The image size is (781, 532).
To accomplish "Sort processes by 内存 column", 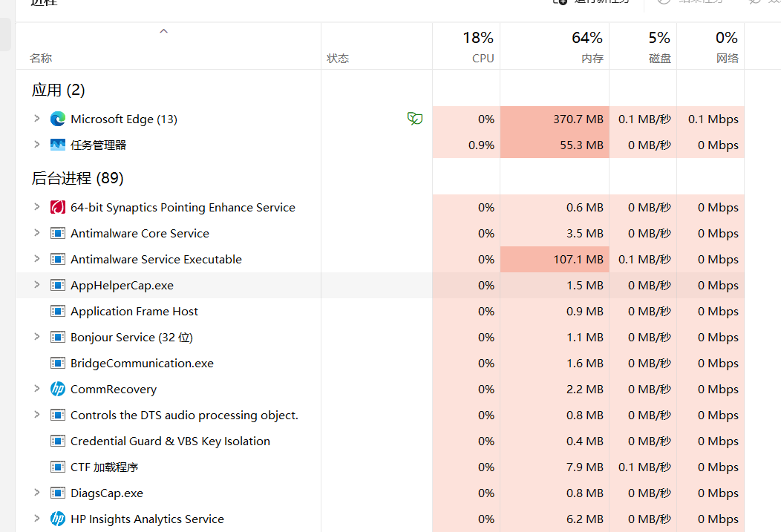I will coord(555,46).
